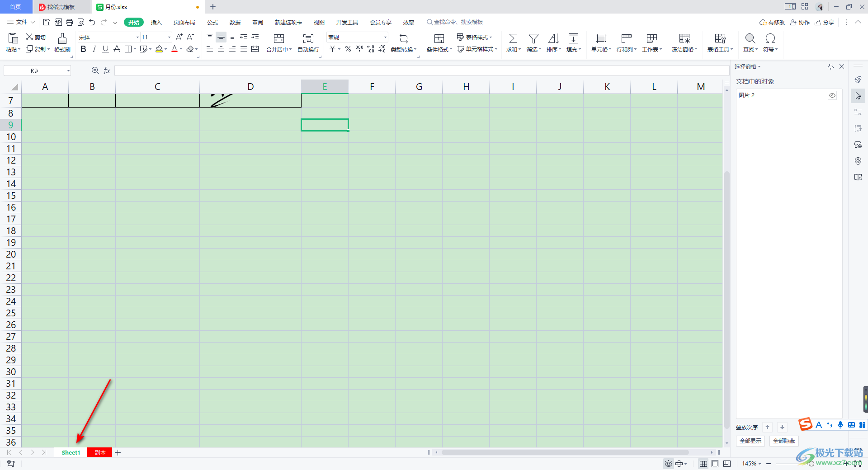This screenshot has height=470, width=868.
Task: Open the number format 常规 dropdown
Action: 385,37
